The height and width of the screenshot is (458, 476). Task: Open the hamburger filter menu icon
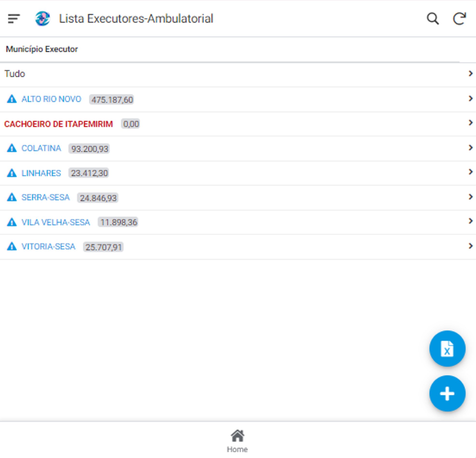[x=14, y=19]
